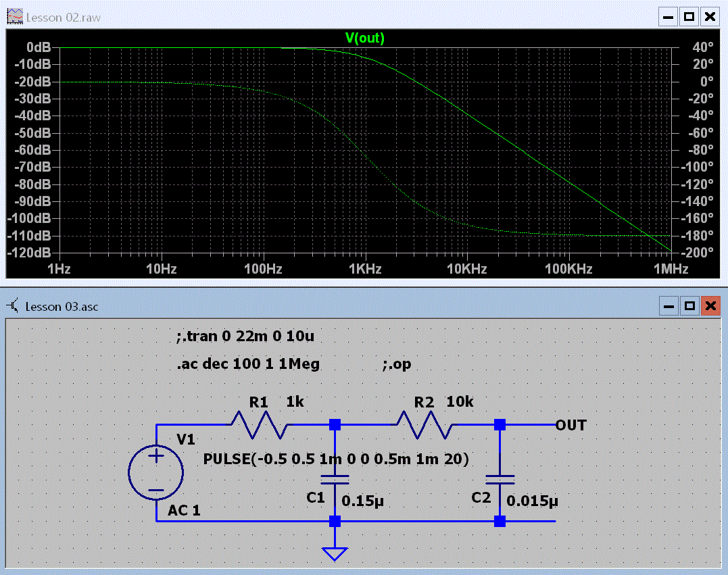
Task: Click the Lesson 02.raw waveform window icon
Action: [15, 17]
